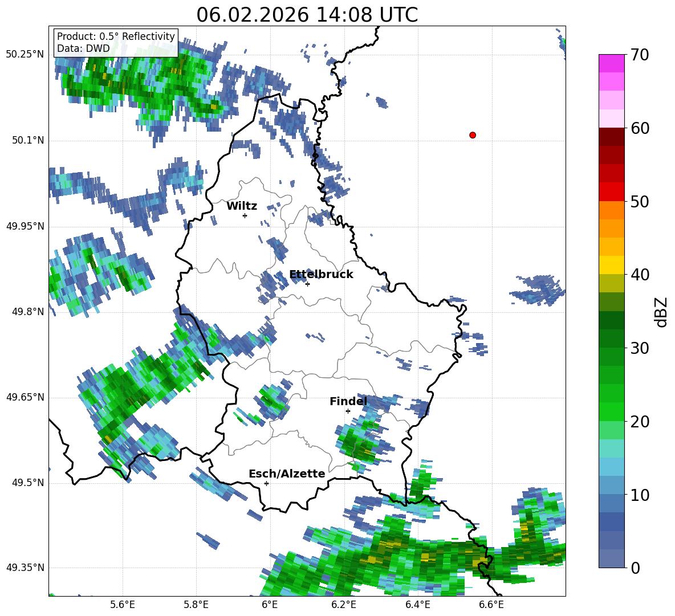
Task: Select the Wiltz city label
Action: 242,206
